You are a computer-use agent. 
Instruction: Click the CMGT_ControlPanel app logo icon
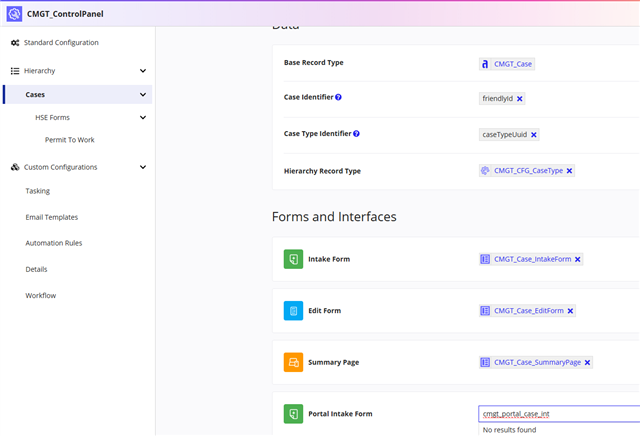(x=14, y=13)
